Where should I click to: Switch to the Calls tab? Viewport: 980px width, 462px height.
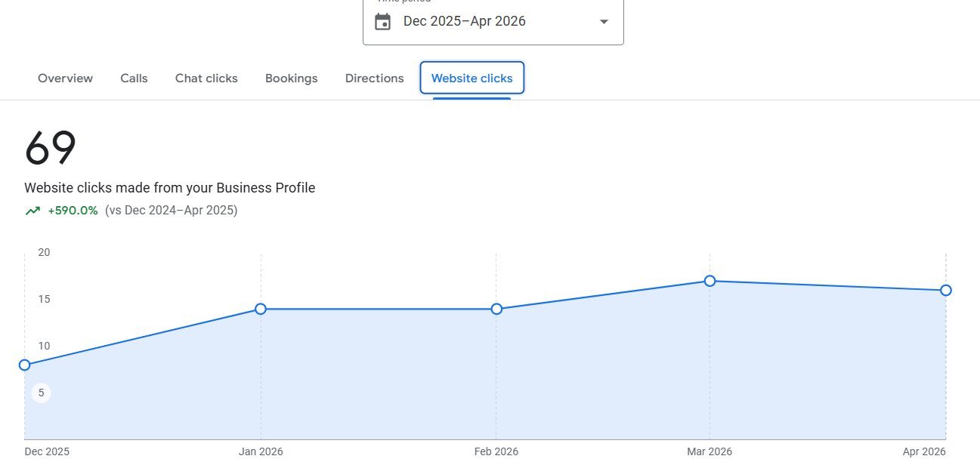(134, 79)
